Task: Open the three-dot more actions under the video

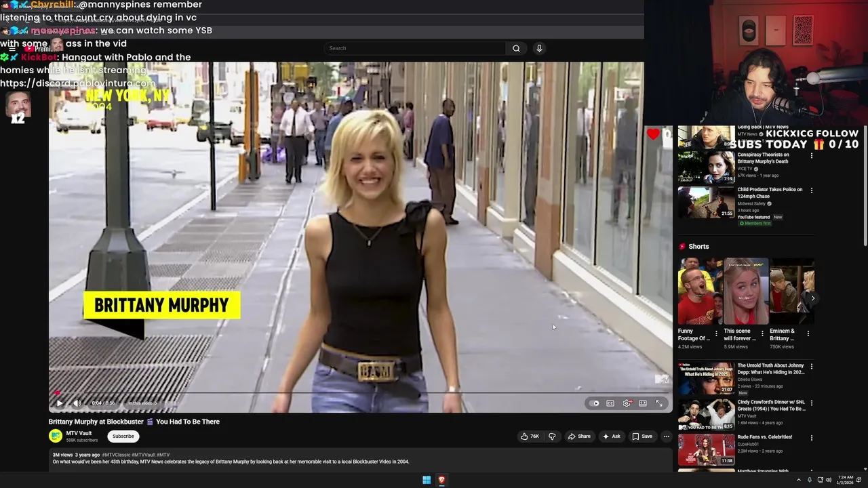Action: pos(667,436)
